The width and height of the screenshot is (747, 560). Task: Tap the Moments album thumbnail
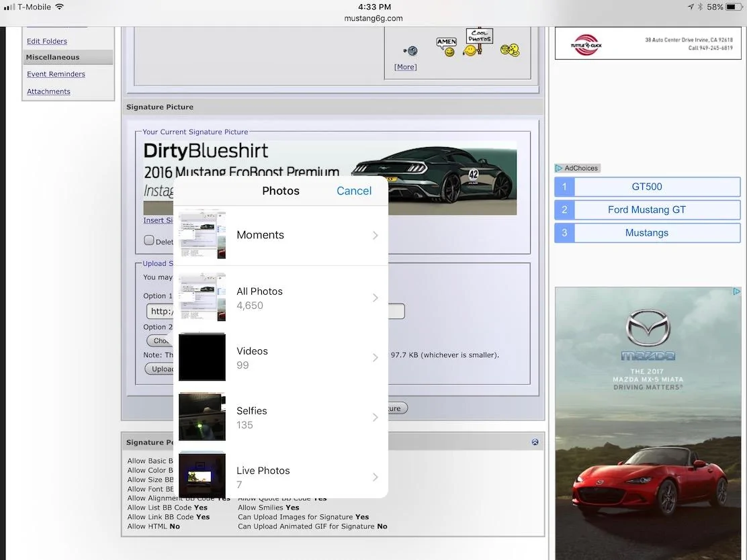click(202, 235)
